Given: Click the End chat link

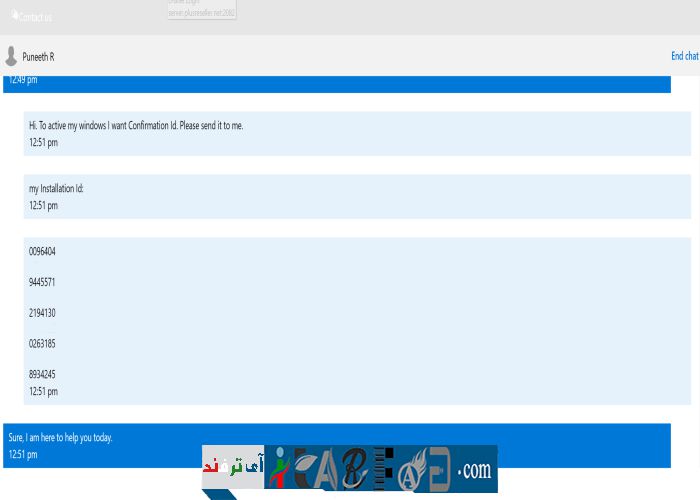Looking at the screenshot, I should click(684, 57).
